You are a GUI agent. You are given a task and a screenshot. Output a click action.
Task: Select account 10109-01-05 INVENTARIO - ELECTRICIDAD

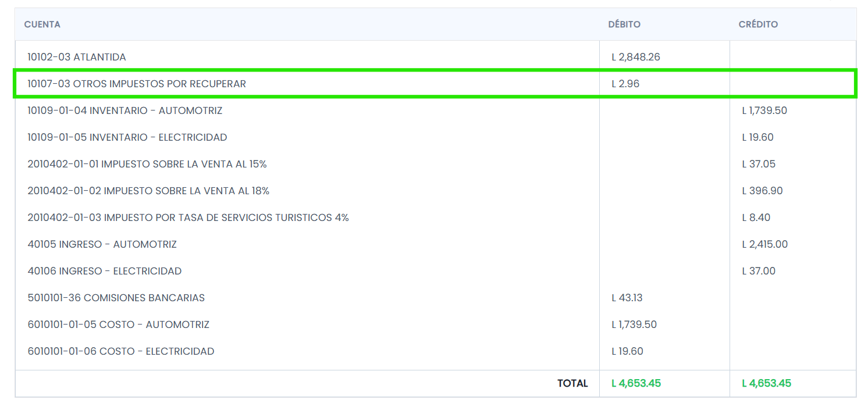[127, 137]
